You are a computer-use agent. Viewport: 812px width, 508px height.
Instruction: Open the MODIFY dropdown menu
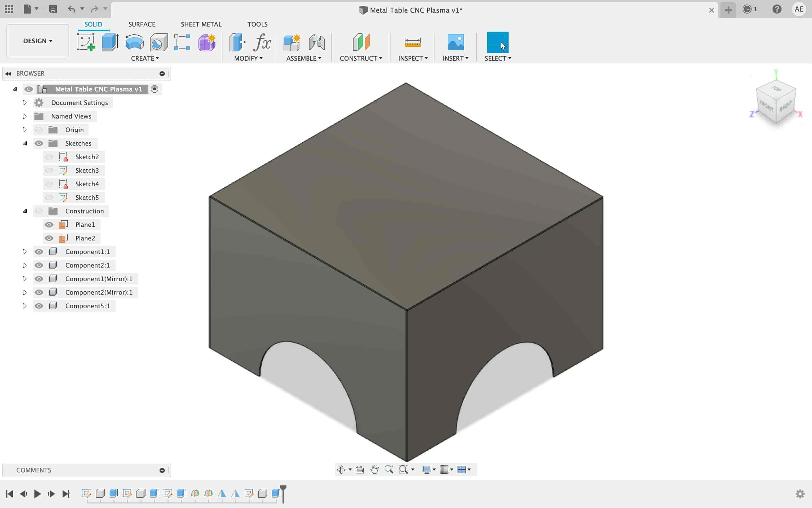coord(248,58)
